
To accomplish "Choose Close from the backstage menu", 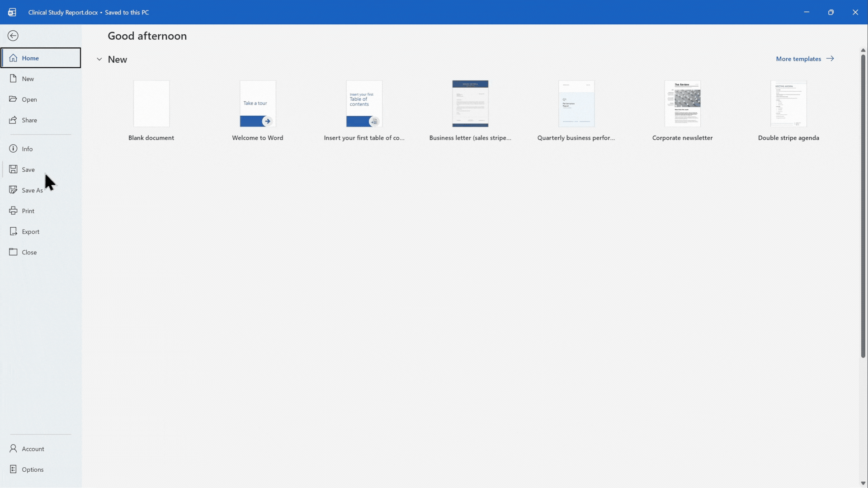I will click(x=41, y=252).
